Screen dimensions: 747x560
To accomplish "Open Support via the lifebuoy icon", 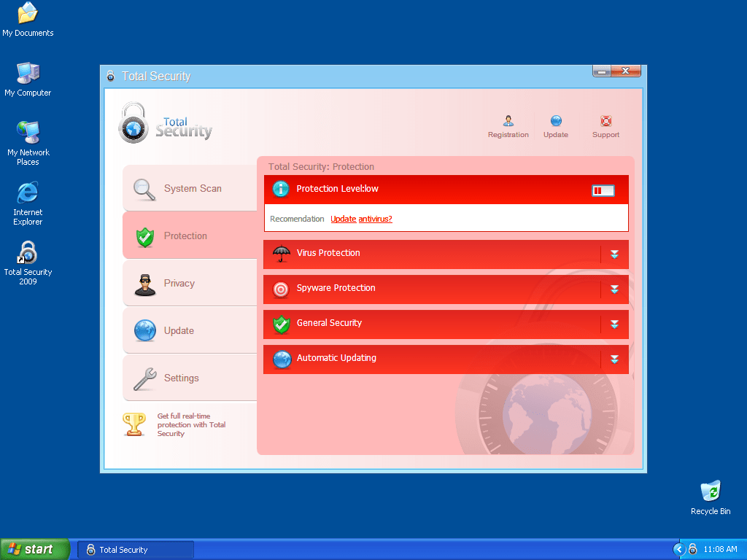I will point(605,121).
